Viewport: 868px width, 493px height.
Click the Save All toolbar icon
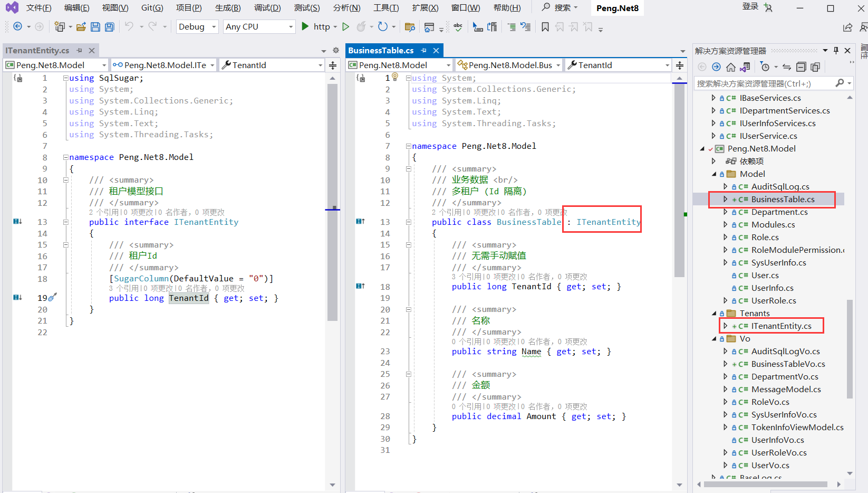(109, 26)
